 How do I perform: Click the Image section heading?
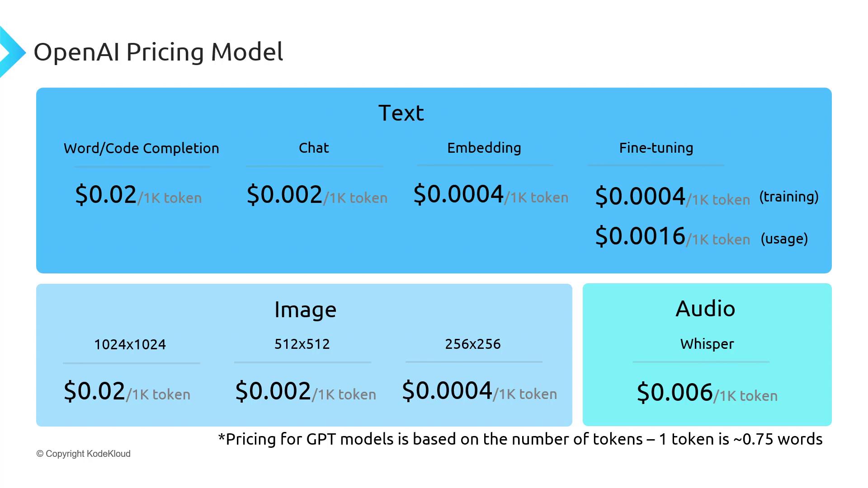305,310
